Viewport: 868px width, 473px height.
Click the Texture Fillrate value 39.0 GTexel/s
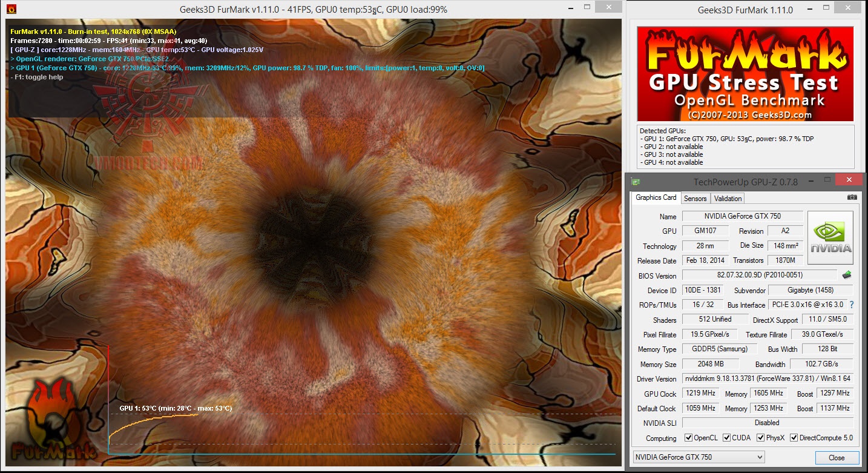tap(822, 334)
